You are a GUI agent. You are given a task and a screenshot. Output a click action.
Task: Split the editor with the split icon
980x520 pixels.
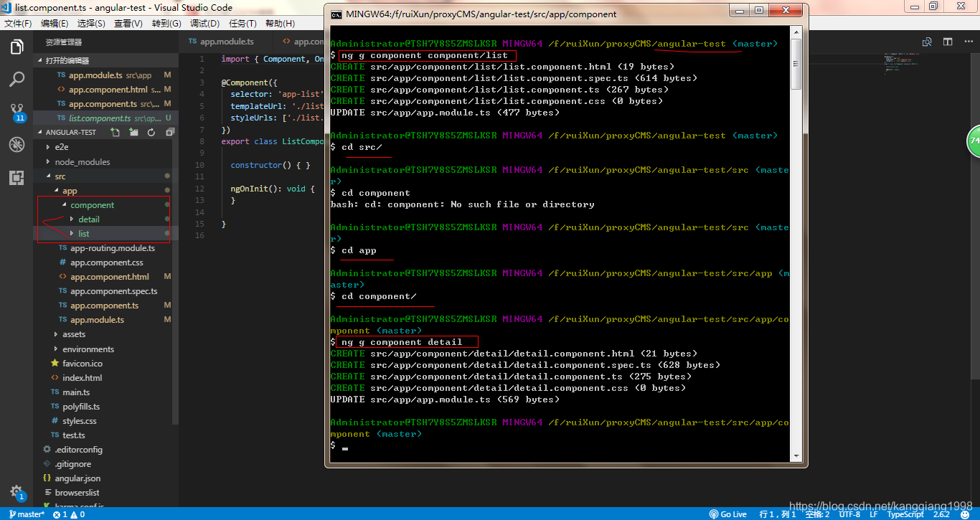[948, 42]
